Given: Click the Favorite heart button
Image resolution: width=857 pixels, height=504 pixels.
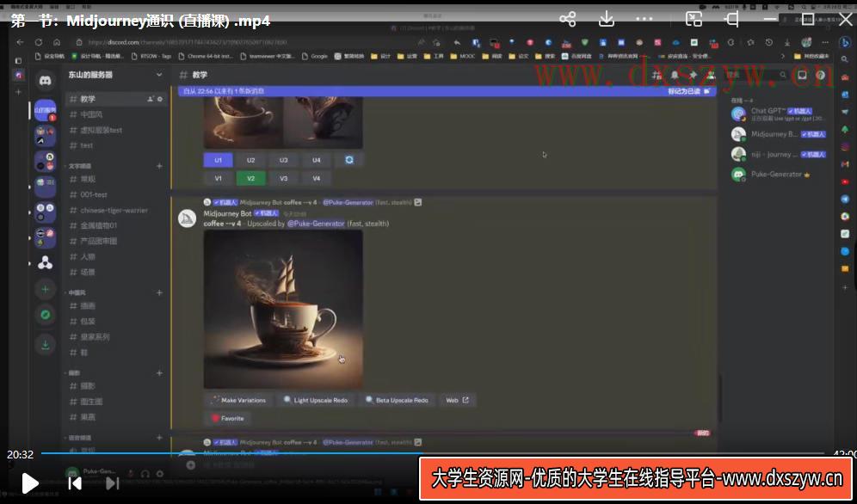Looking at the screenshot, I should (x=227, y=418).
